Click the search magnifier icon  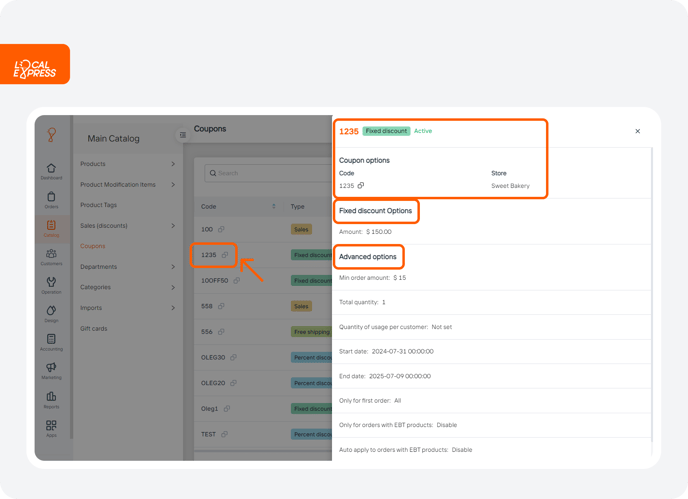213,173
